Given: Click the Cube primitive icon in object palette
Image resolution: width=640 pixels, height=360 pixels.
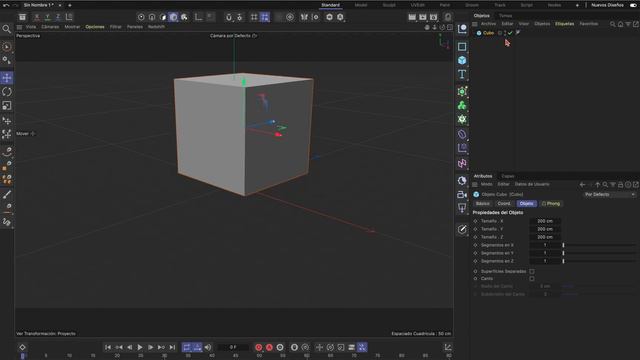Looking at the screenshot, I should coord(462,60).
